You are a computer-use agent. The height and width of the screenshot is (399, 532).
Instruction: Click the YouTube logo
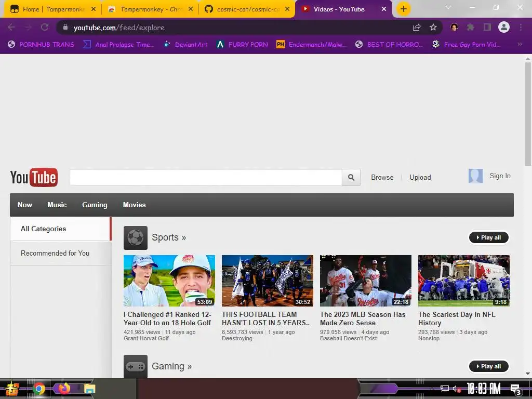(x=34, y=178)
